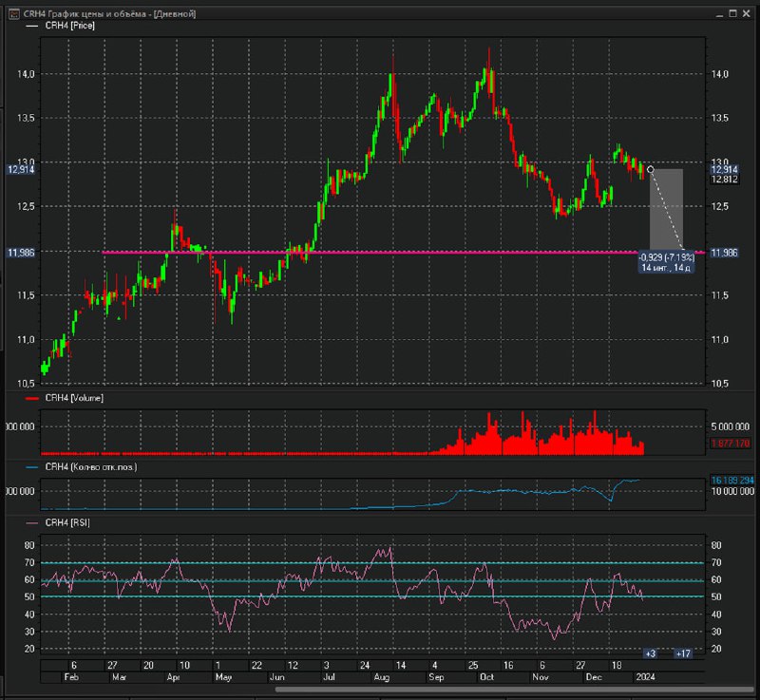760x700 pixels.
Task: Select the RSI level line at 50
Action: click(372, 596)
